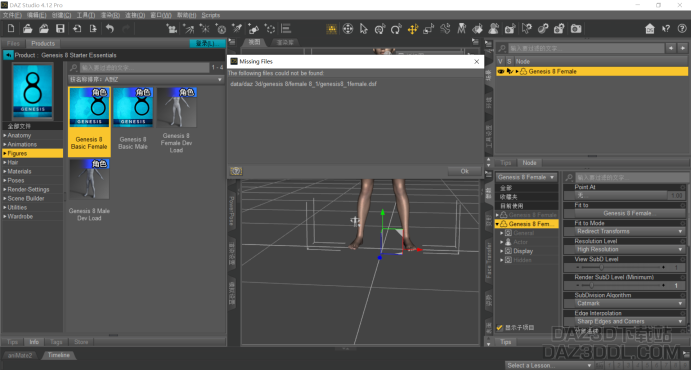Open SubDivision Algorithm Catmark dropdown
This screenshot has width=691, height=370.
point(629,303)
